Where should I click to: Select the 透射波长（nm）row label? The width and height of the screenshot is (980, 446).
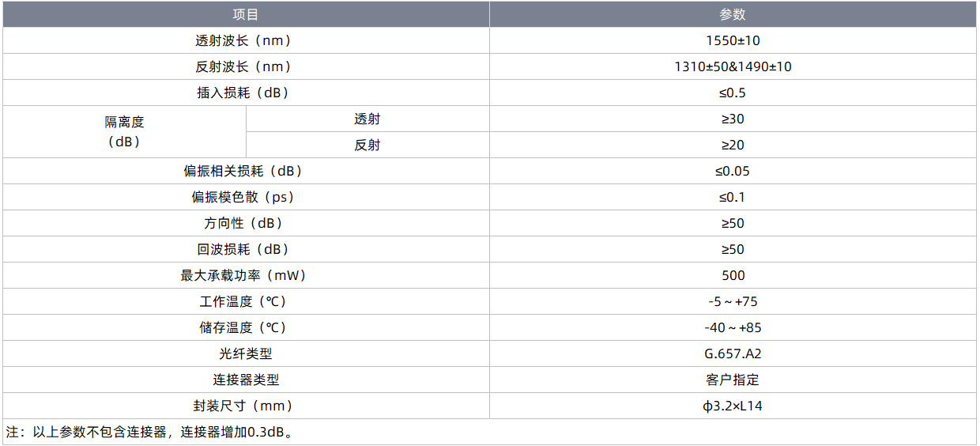pyautogui.click(x=246, y=40)
